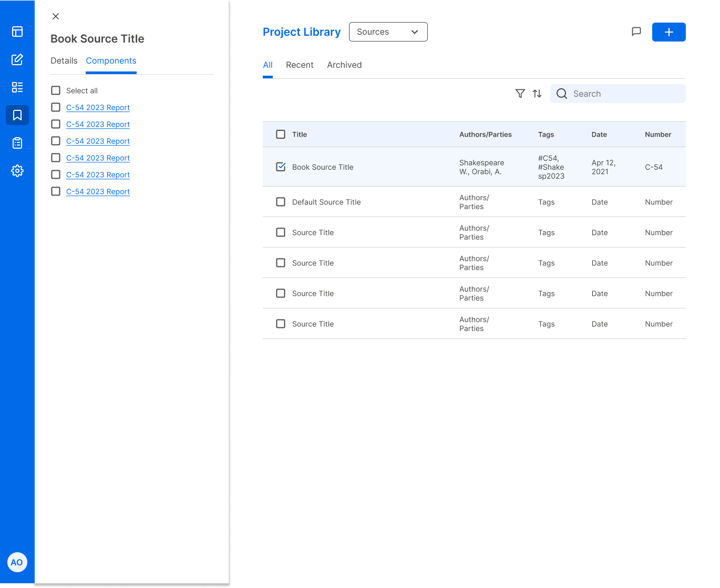
Task: Click the C-54 number cell
Action: [654, 167]
